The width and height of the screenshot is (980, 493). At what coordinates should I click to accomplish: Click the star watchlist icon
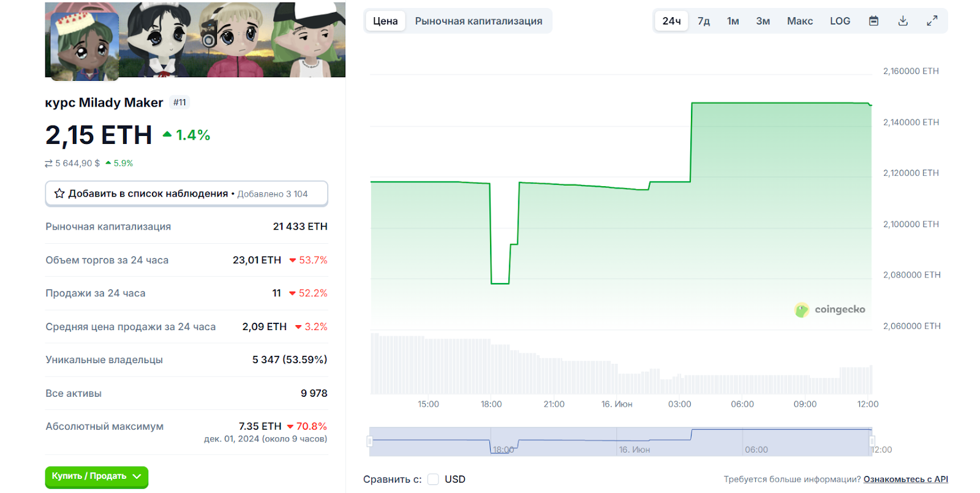point(59,194)
